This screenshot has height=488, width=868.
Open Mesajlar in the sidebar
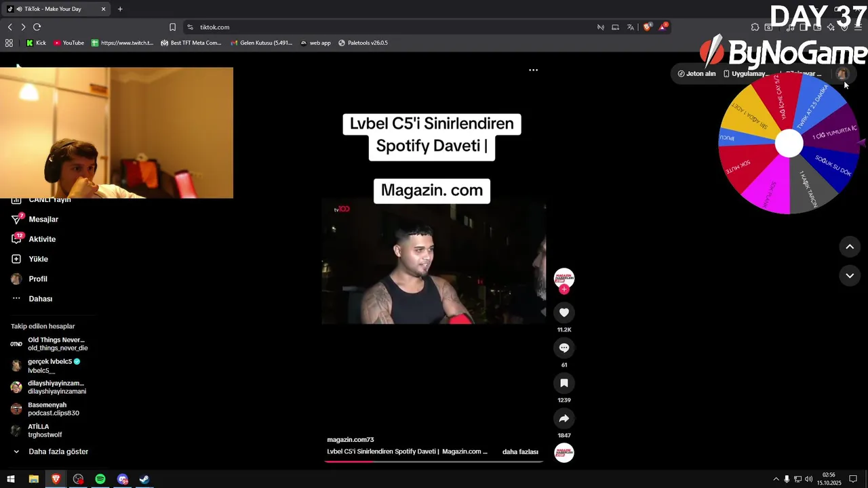(x=43, y=220)
